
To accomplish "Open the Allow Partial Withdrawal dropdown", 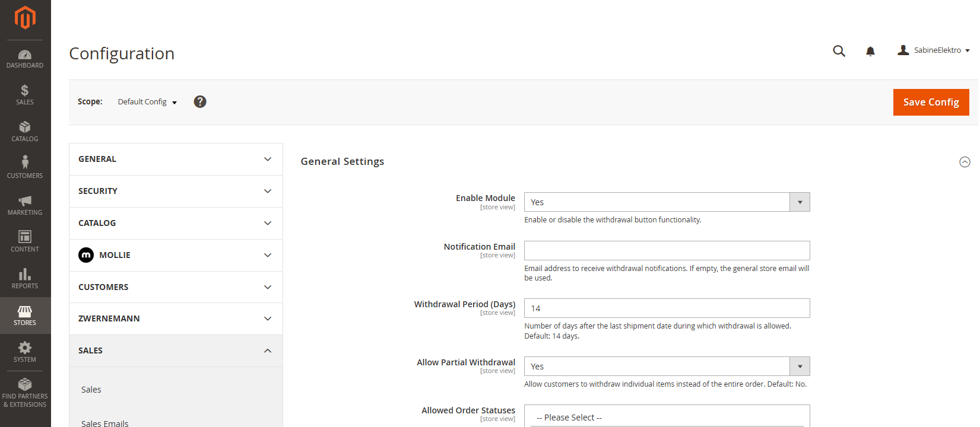I will [667, 367].
